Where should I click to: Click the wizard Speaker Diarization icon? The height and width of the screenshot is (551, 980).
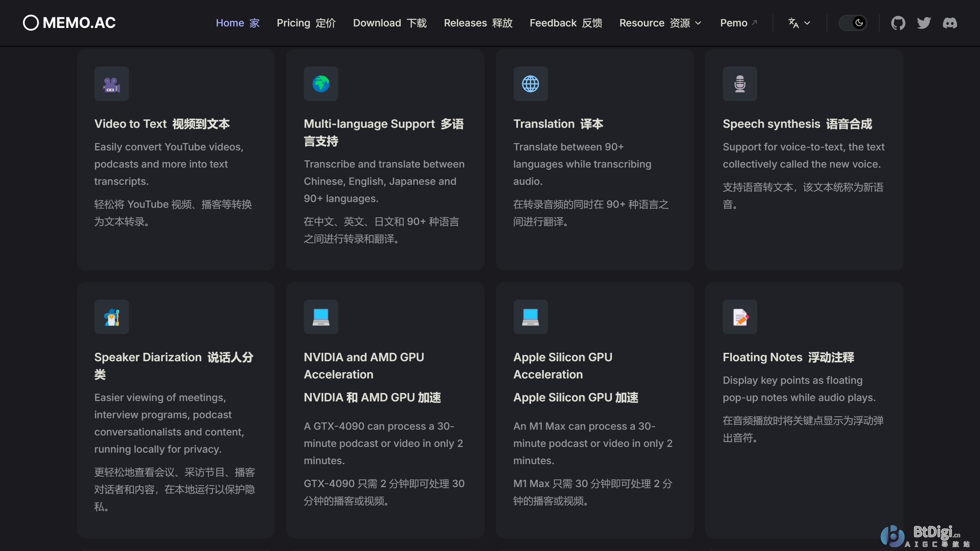(111, 317)
